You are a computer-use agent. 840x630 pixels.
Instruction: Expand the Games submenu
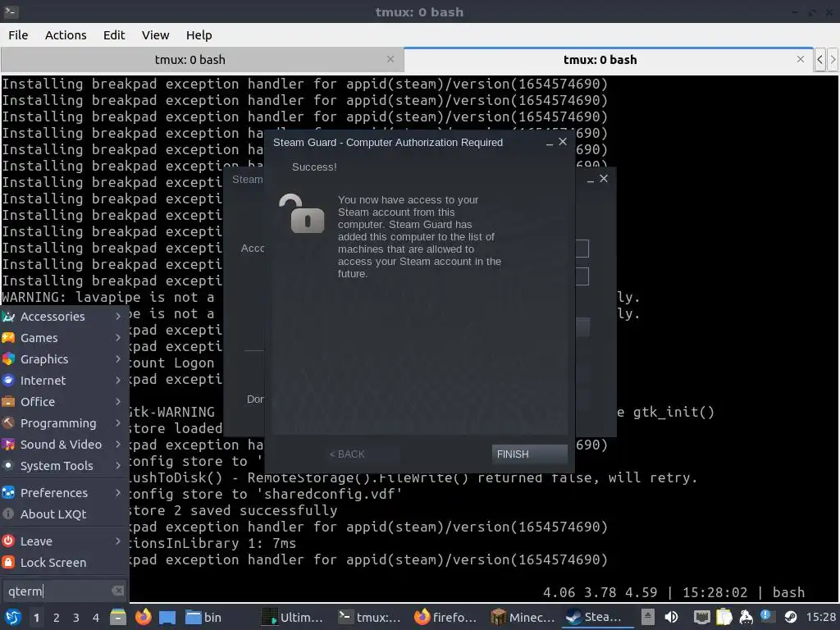coord(64,337)
